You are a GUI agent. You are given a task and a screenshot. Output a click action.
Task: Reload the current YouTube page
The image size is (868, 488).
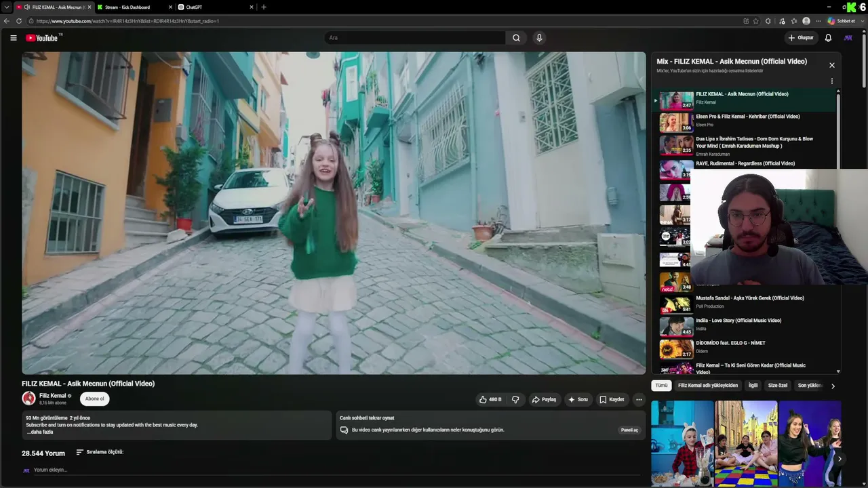coord(19,21)
